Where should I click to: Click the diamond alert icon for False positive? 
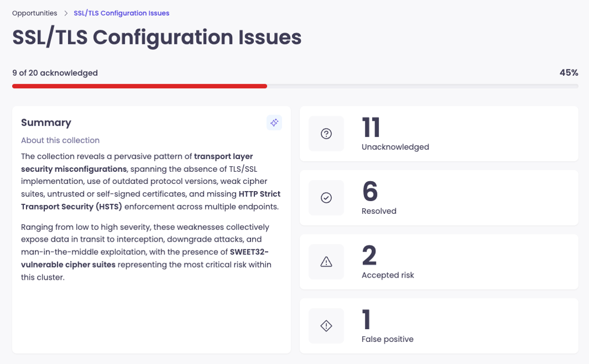click(x=326, y=326)
